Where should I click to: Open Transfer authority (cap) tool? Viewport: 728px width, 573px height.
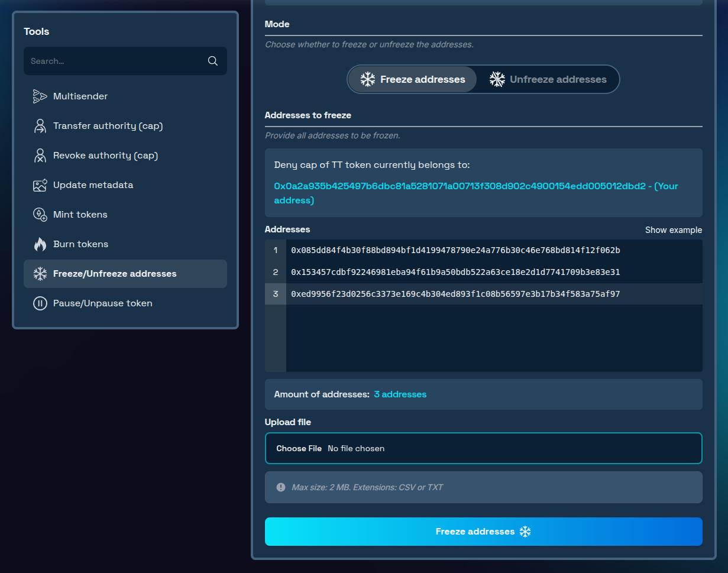(x=125, y=126)
